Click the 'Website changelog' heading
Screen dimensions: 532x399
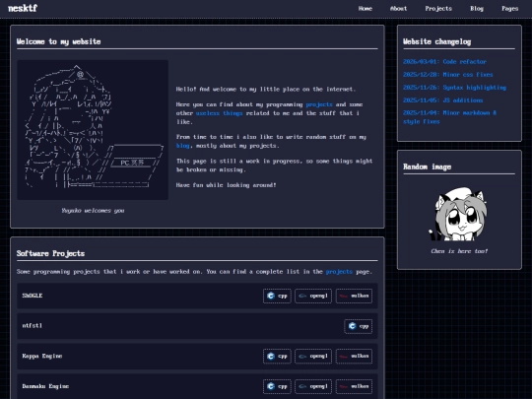coord(437,41)
